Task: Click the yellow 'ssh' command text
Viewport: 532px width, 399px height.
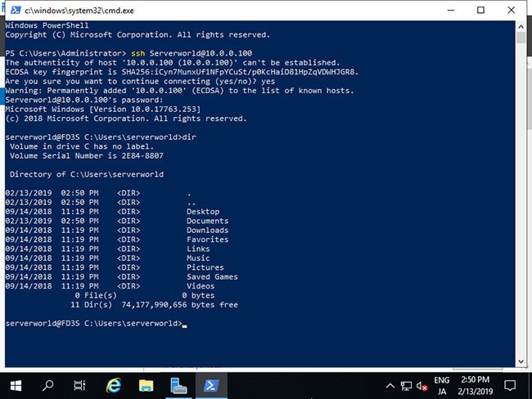Action: pos(138,53)
